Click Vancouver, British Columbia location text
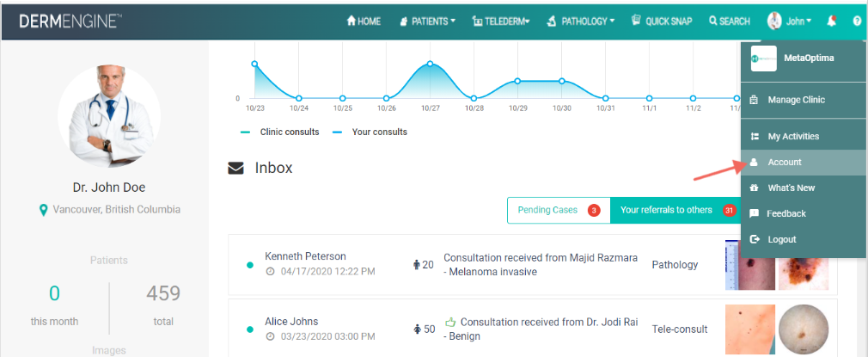 click(x=116, y=210)
